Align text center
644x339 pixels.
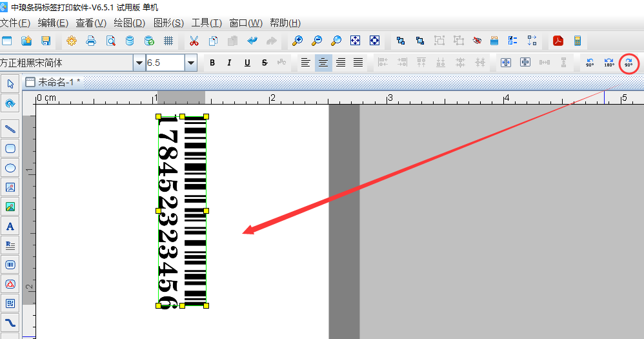pyautogui.click(x=323, y=63)
